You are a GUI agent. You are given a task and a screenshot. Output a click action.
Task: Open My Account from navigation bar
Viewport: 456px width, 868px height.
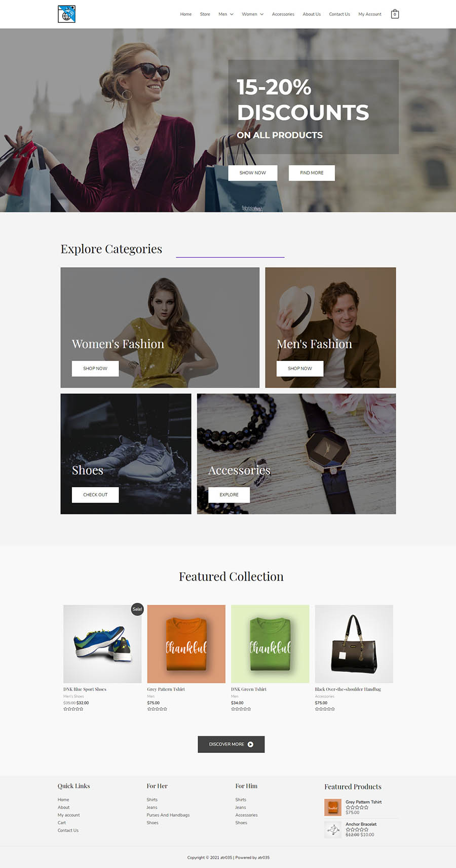[x=370, y=14]
